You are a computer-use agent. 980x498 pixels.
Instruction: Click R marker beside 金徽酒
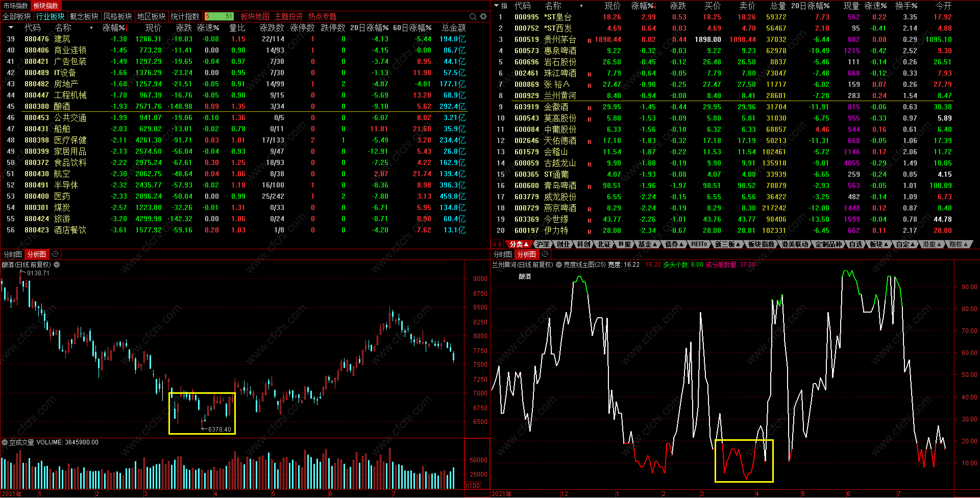point(590,108)
